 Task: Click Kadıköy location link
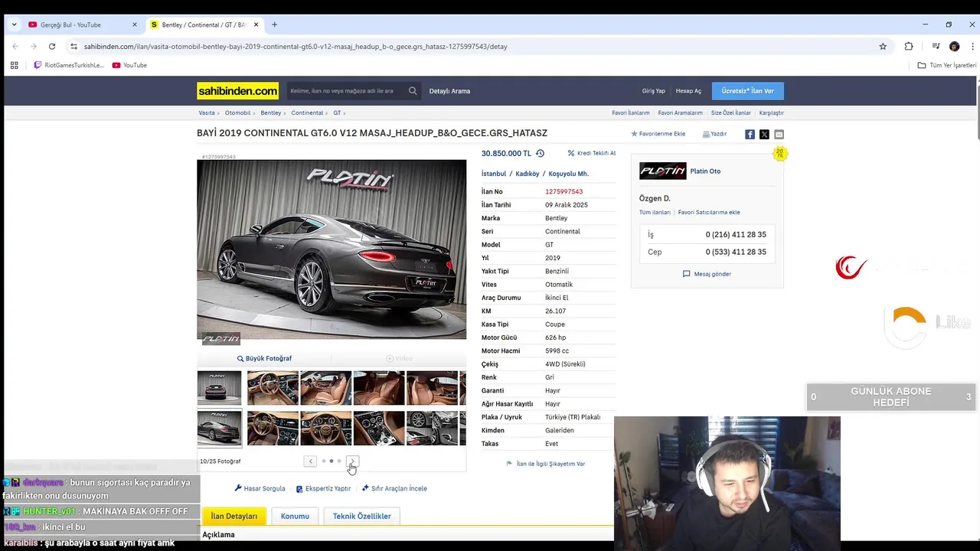pos(528,174)
